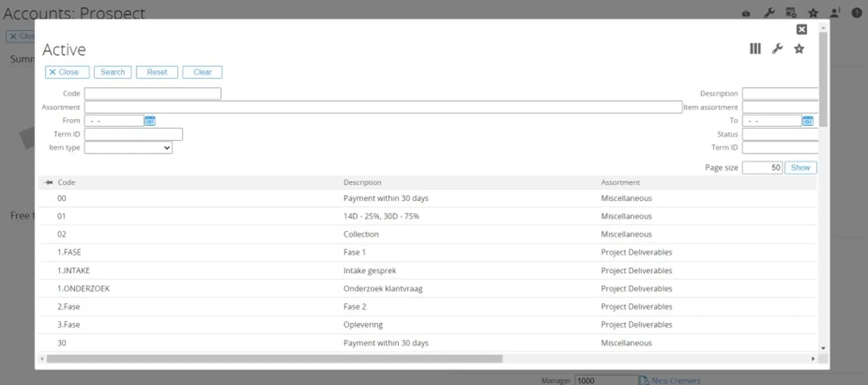Click inside the Page size input field

[x=762, y=167]
